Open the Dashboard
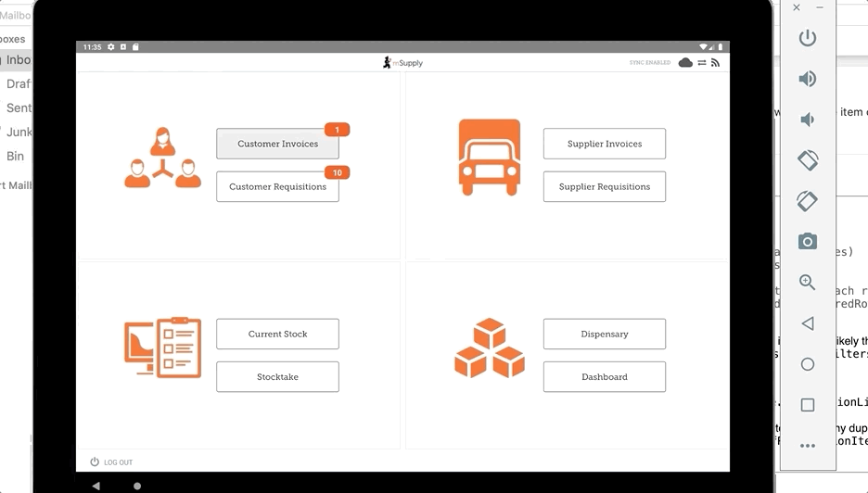The image size is (868, 493). 605,377
